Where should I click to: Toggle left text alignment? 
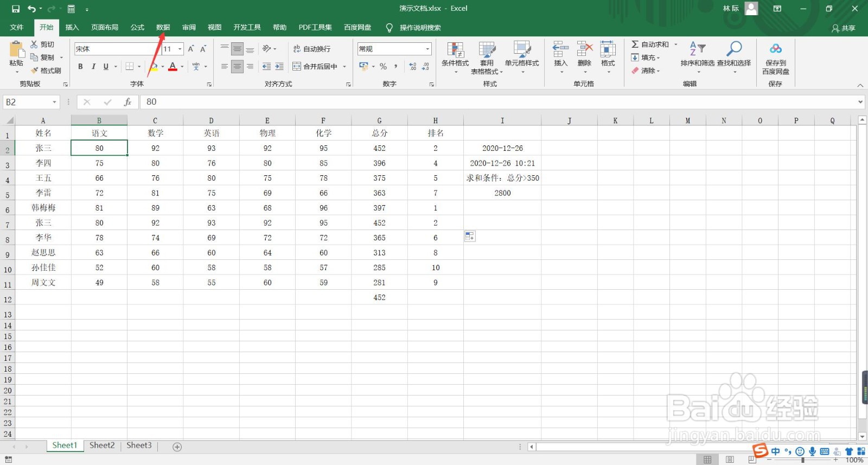[225, 66]
